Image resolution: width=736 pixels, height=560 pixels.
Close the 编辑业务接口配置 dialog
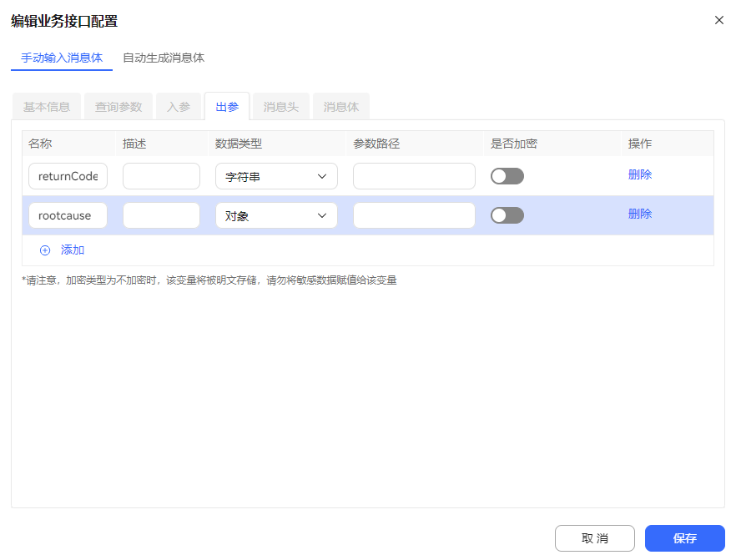(x=719, y=20)
